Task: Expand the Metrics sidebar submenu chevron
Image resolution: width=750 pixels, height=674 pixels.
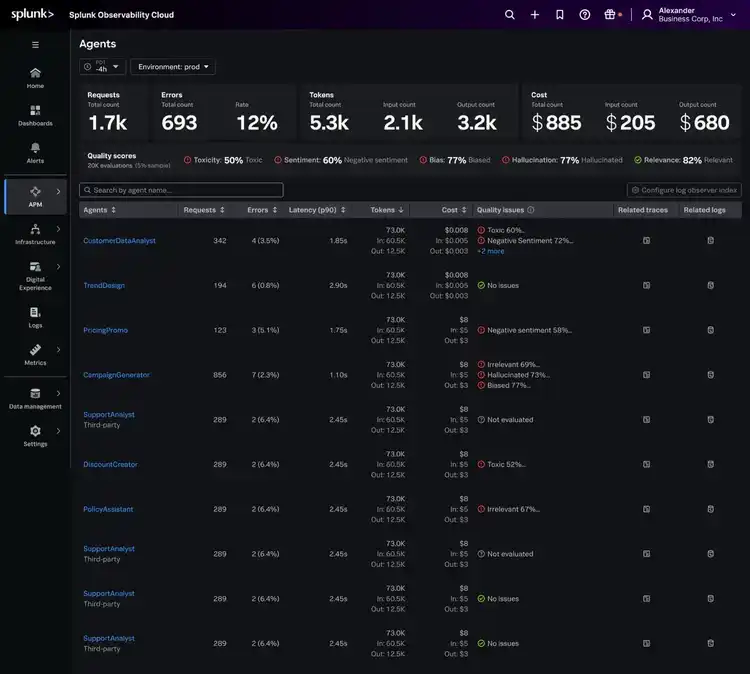Action: click(59, 350)
